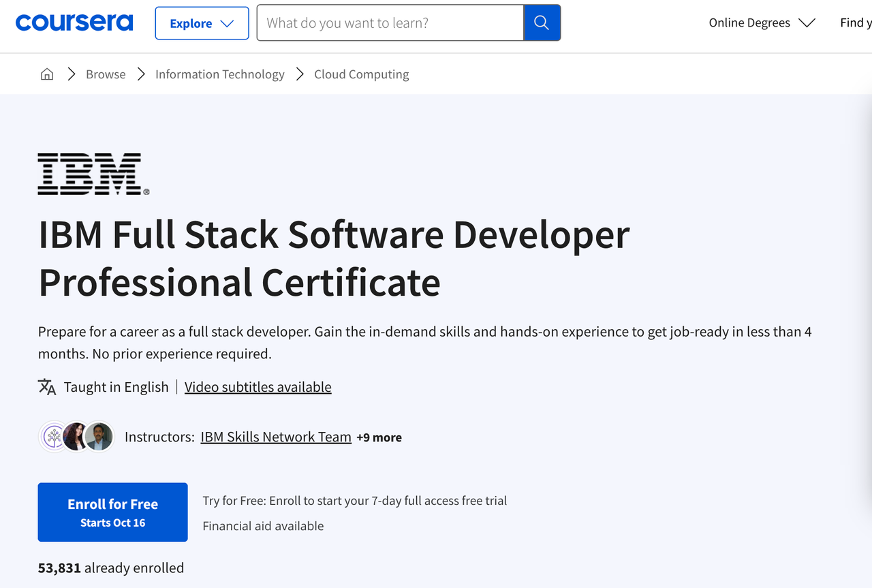This screenshot has width=872, height=588.
Task: Click chevron before Information Technology breadcrumb
Action: 141,74
